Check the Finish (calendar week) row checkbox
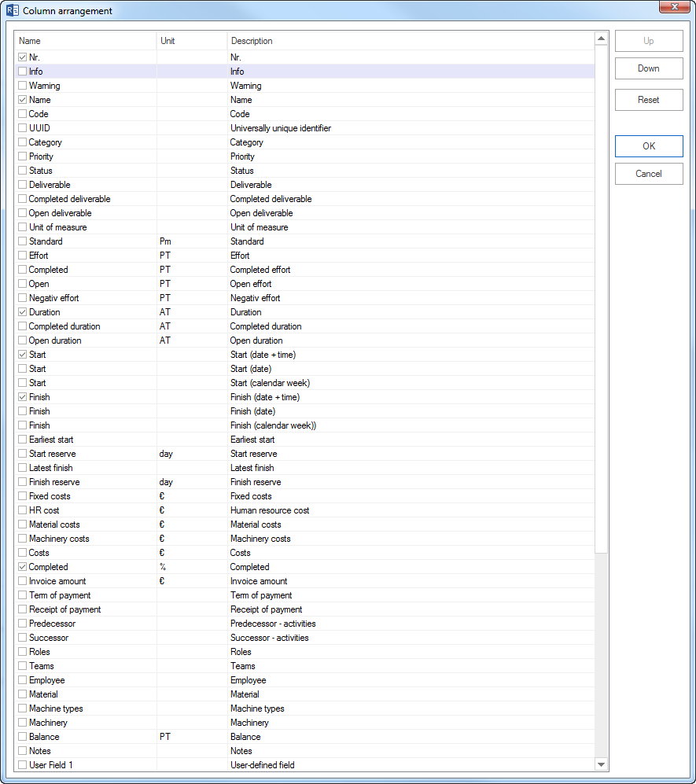 pyautogui.click(x=23, y=425)
